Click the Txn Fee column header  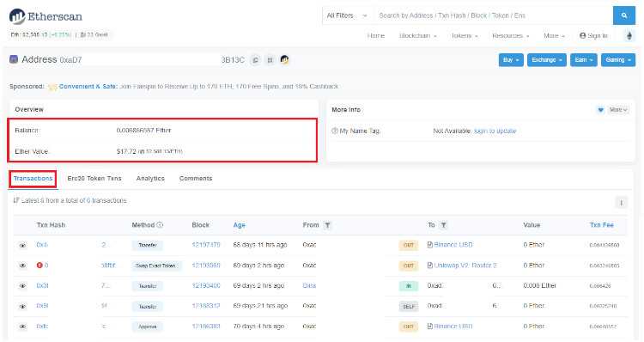tap(602, 225)
